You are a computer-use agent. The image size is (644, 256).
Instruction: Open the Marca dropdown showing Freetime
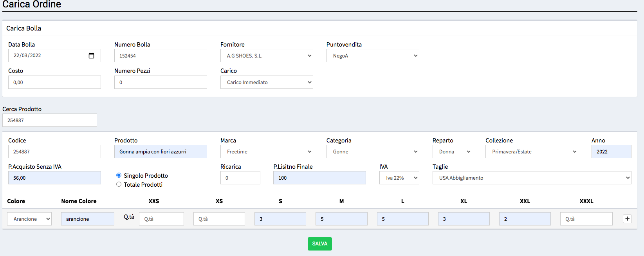click(267, 151)
